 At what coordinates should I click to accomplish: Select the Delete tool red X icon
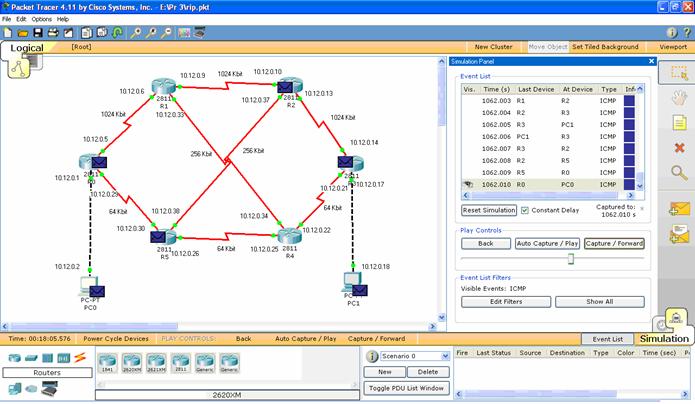[x=679, y=148]
